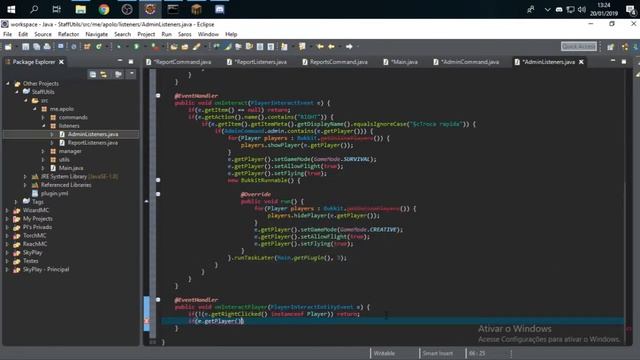Viewport: 640px width, 360px height.
Task: Click the New file toolbar icon
Action: point(8,47)
